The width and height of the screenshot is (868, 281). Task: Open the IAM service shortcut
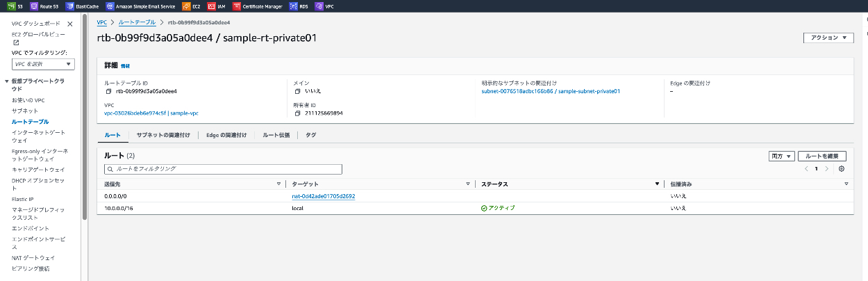(x=212, y=6)
